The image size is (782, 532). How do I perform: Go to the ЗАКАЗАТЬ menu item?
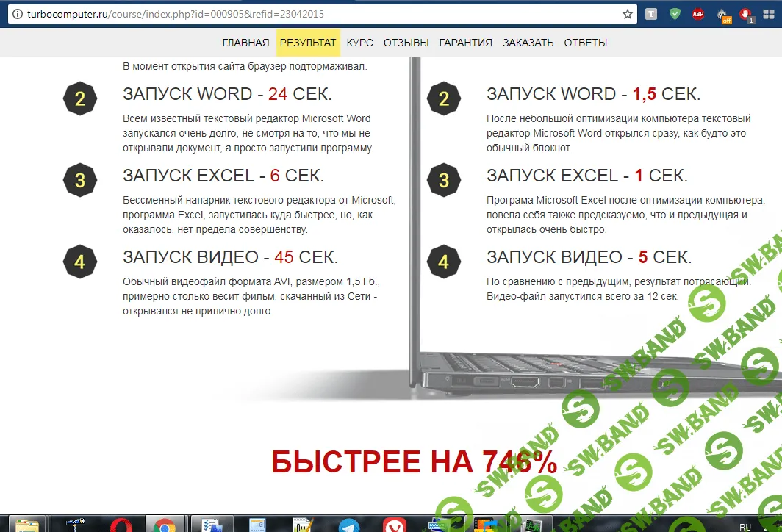click(528, 43)
